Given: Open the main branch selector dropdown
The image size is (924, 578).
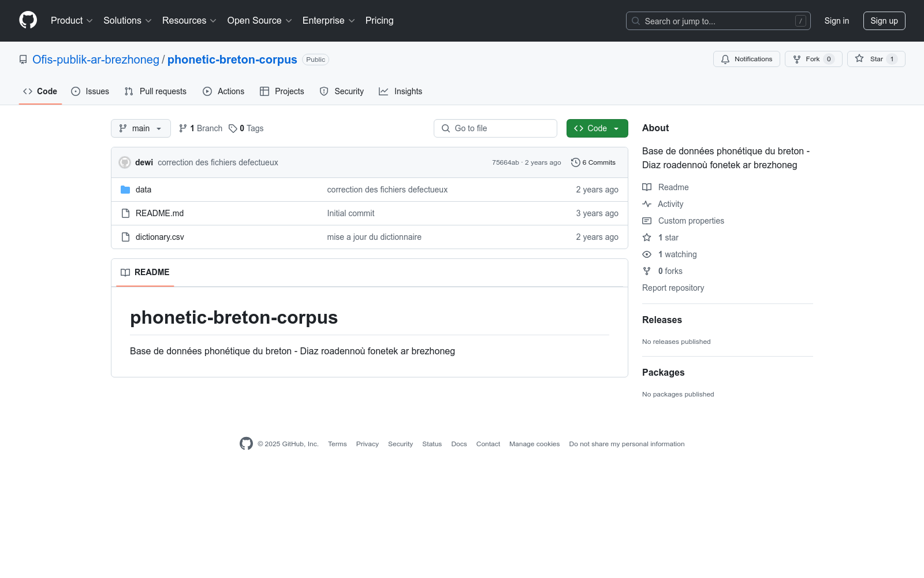Looking at the screenshot, I should coord(141,128).
